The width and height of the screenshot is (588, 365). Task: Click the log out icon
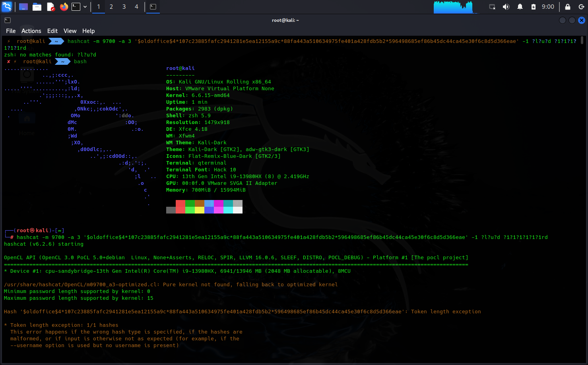pyautogui.click(x=581, y=7)
